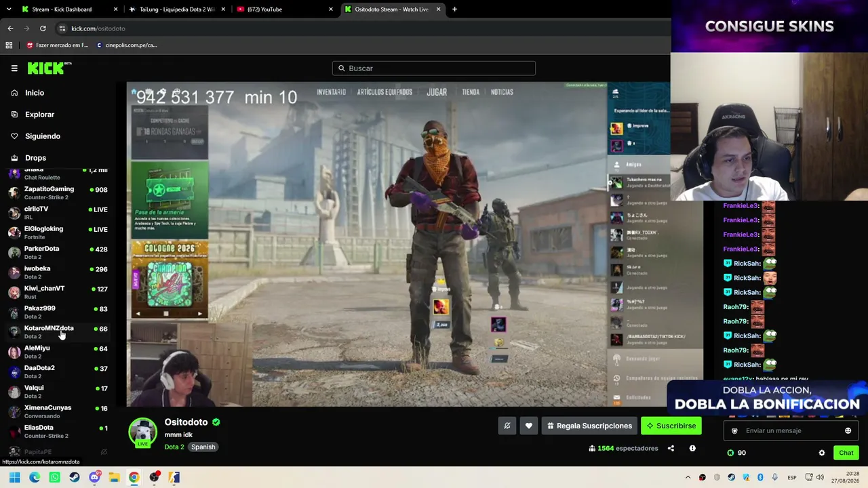Open the share icon beside espectadores
The height and width of the screenshot is (488, 868).
pyautogui.click(x=671, y=448)
